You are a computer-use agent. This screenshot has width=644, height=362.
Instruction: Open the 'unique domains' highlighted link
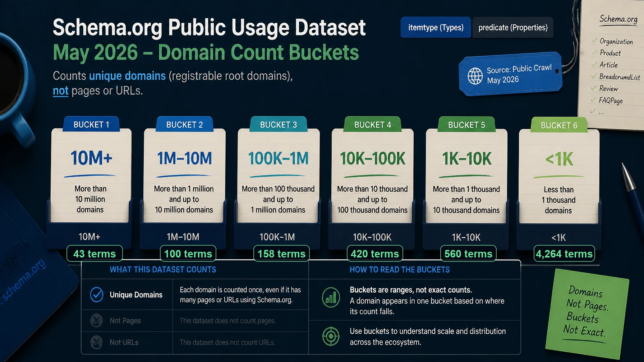[127, 76]
